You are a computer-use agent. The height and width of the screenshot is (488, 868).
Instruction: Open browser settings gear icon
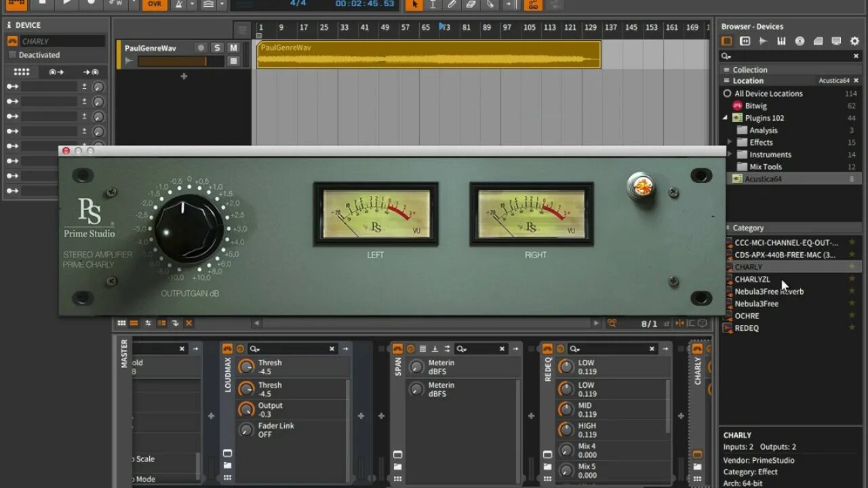point(854,41)
